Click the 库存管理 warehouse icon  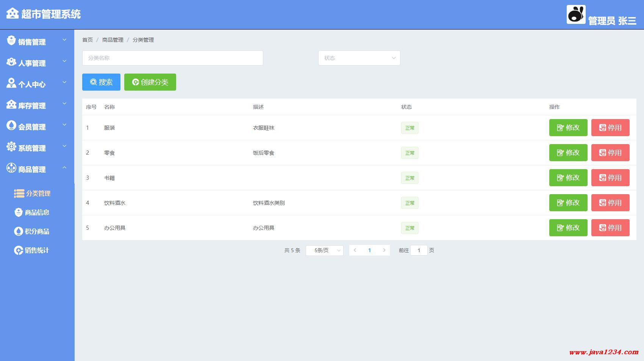tap(11, 104)
